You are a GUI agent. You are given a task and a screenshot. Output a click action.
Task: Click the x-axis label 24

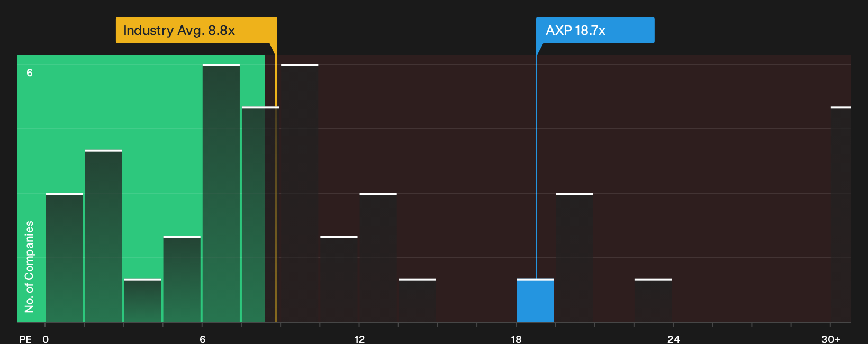point(673,339)
